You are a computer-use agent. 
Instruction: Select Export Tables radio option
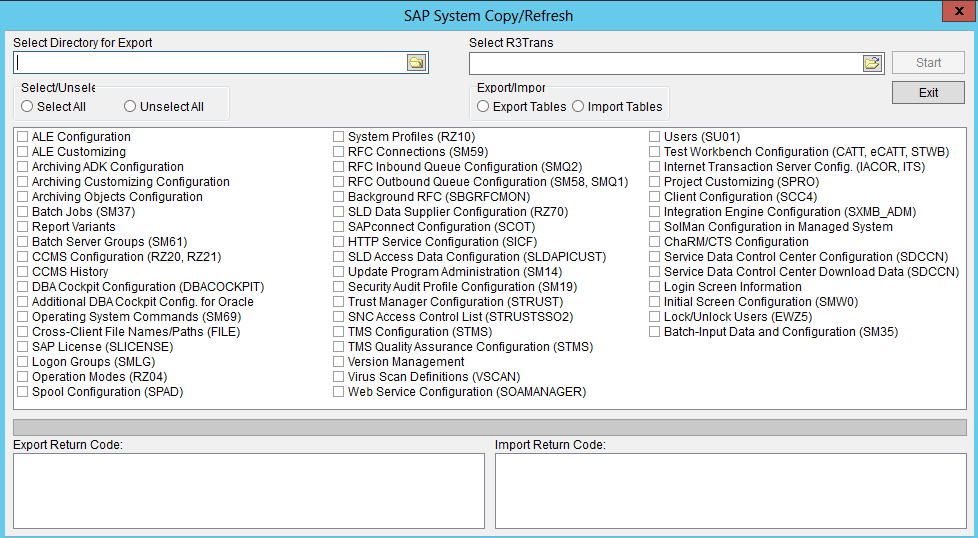pos(483,107)
